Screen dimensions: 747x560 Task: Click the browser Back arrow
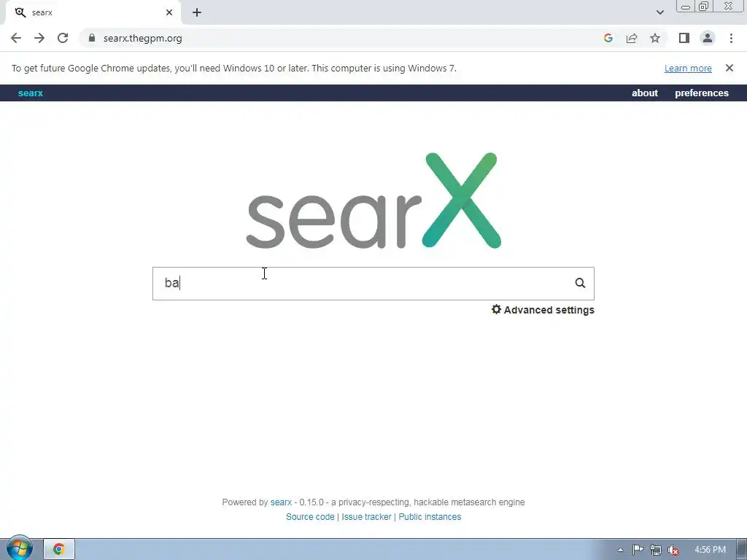[16, 38]
